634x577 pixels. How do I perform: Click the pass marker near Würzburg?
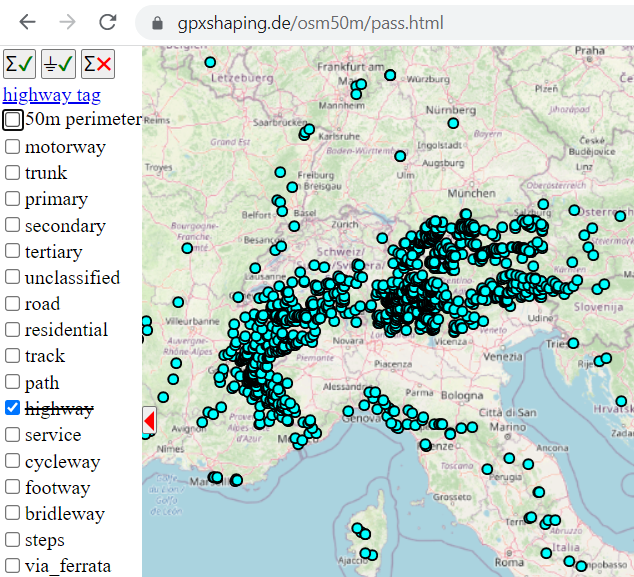tap(390, 75)
